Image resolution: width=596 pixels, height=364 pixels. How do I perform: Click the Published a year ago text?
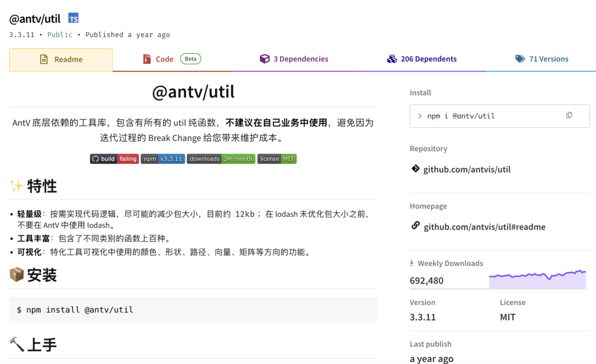[128, 35]
